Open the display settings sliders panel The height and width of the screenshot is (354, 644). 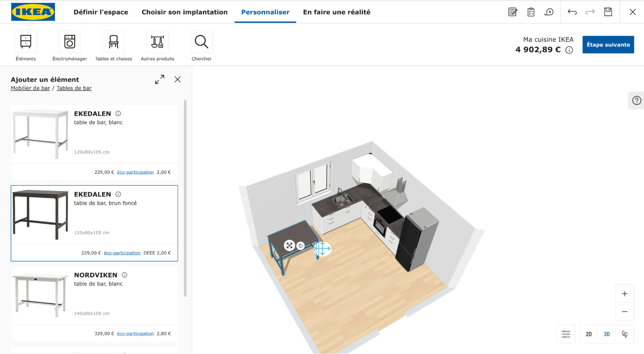(565, 334)
